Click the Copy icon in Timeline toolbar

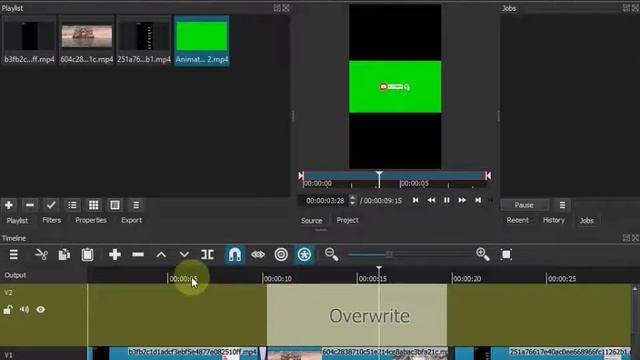pyautogui.click(x=64, y=255)
